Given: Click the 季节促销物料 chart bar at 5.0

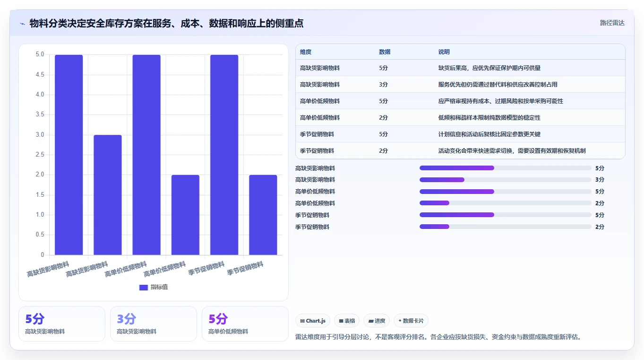Looking at the screenshot, I should point(224,155).
